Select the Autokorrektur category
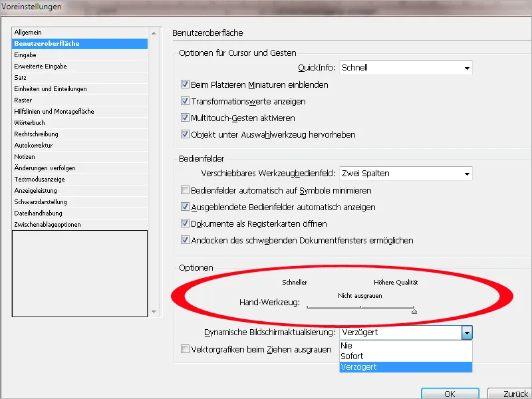The height and width of the screenshot is (399, 532). click(80, 146)
